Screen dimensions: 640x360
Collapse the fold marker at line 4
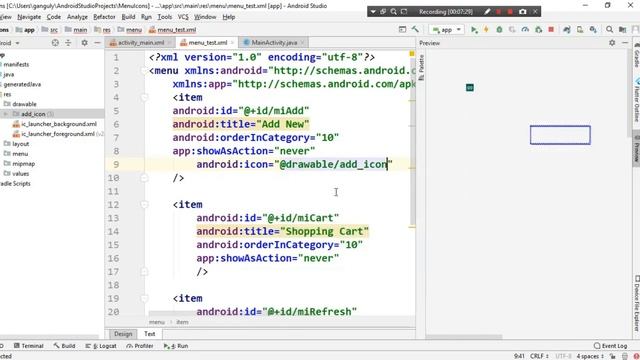[x=144, y=98]
